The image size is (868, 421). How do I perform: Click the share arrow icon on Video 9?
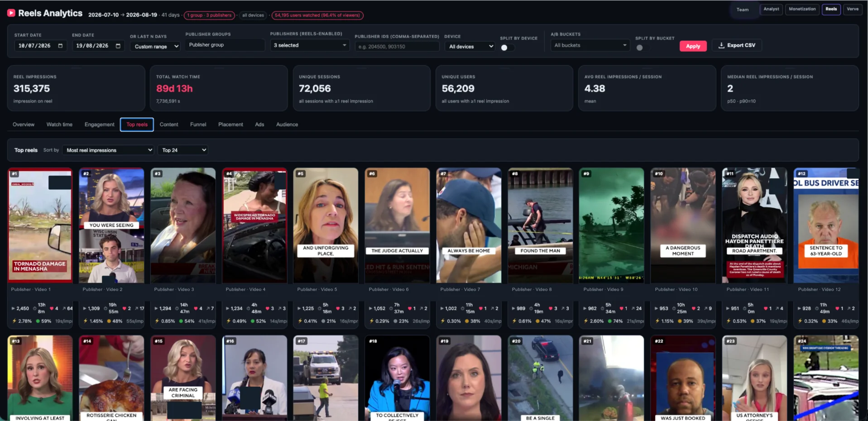[632, 308]
